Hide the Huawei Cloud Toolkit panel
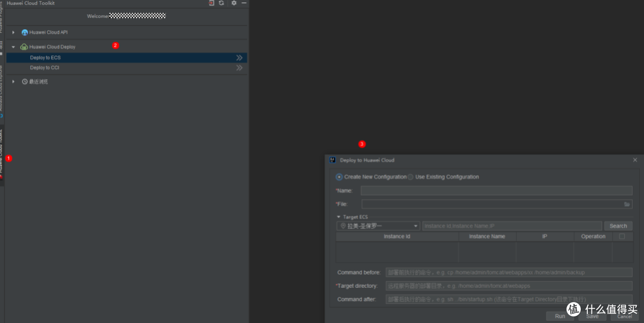This screenshot has width=644, height=323. tap(244, 3)
